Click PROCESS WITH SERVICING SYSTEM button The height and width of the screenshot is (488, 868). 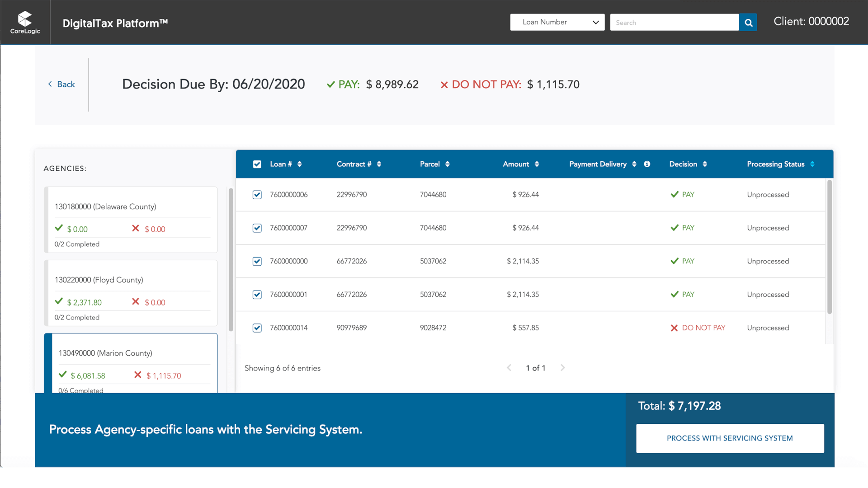(730, 438)
